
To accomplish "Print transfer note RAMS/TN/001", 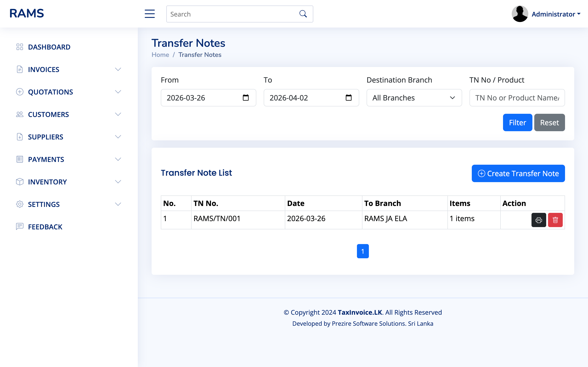I will (538, 220).
